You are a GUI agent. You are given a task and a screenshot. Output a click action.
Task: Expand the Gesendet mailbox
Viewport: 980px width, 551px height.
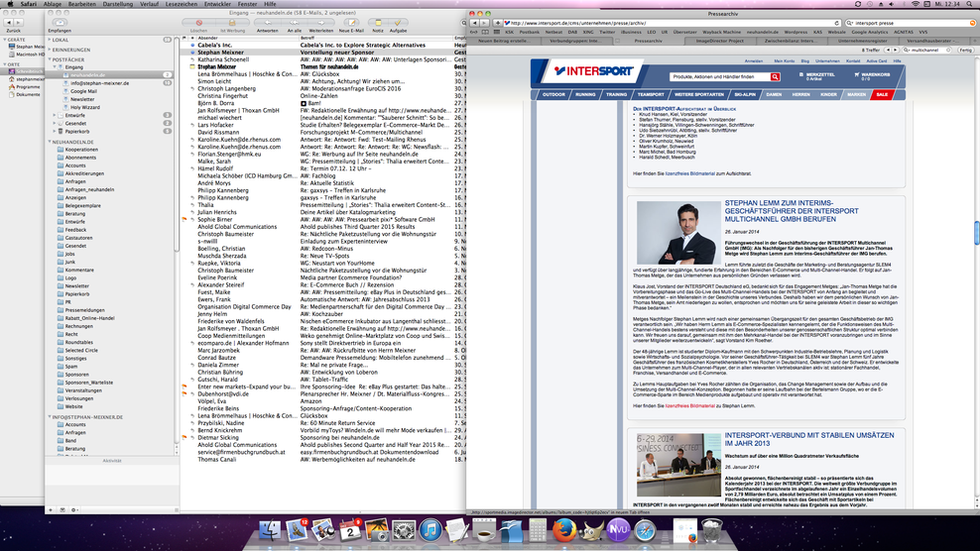pos(55,123)
